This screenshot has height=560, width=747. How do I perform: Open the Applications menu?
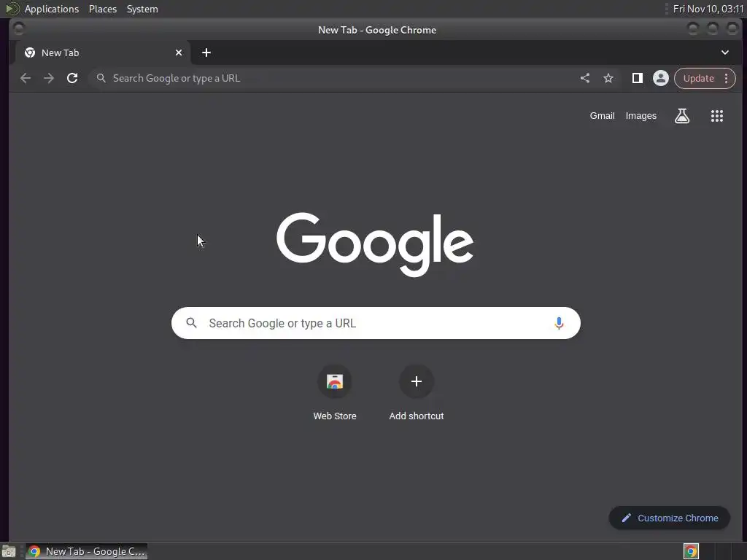52,9
